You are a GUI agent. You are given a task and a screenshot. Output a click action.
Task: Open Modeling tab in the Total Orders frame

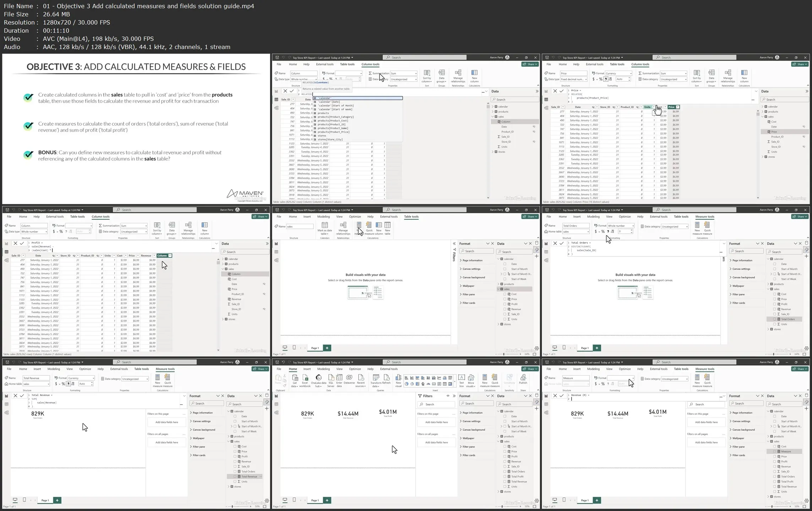tap(593, 217)
